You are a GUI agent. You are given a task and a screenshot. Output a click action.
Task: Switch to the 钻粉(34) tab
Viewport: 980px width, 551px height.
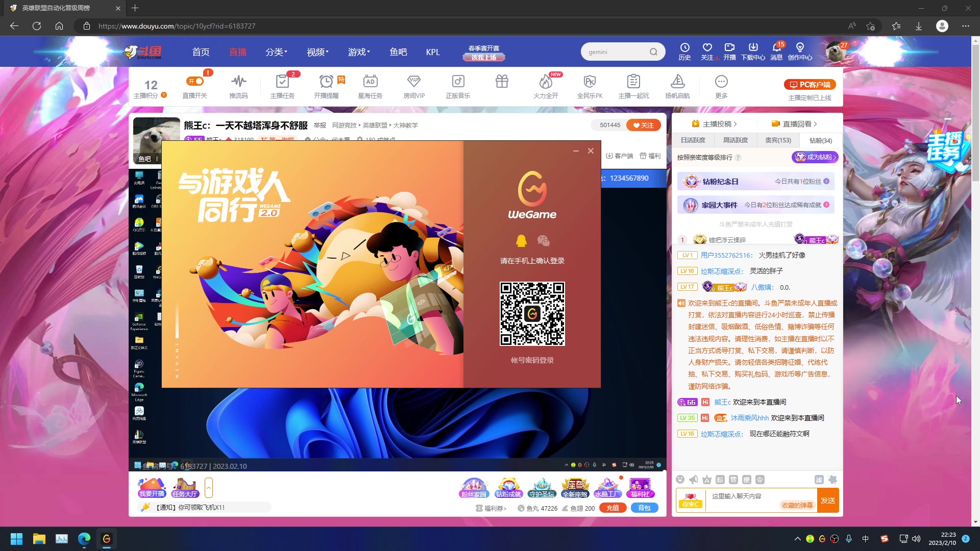820,140
